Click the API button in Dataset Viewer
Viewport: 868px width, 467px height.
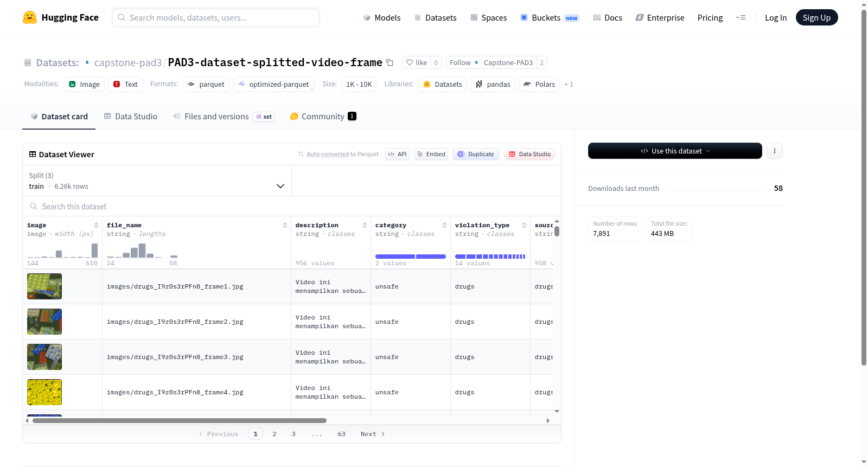point(397,154)
